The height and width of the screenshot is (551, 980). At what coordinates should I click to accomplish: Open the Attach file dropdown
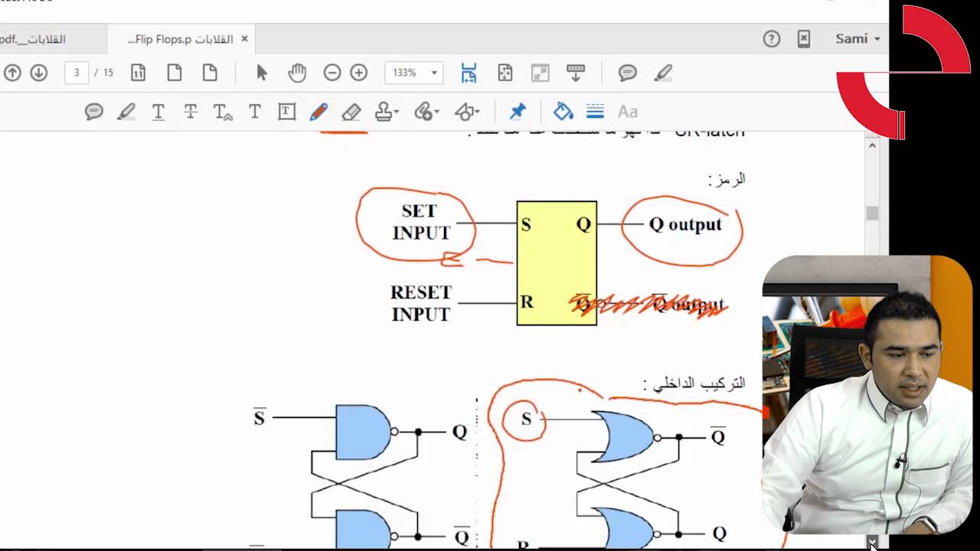coord(426,112)
